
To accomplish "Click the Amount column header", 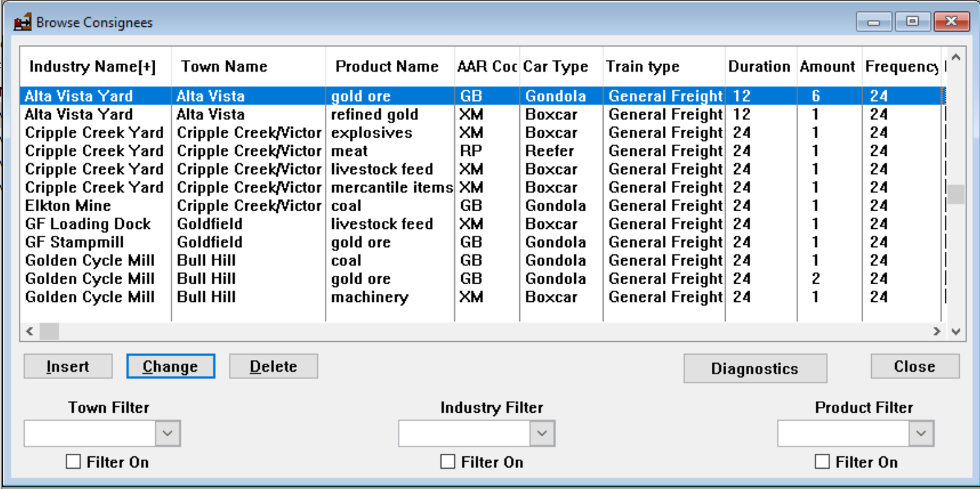I will coord(829,67).
